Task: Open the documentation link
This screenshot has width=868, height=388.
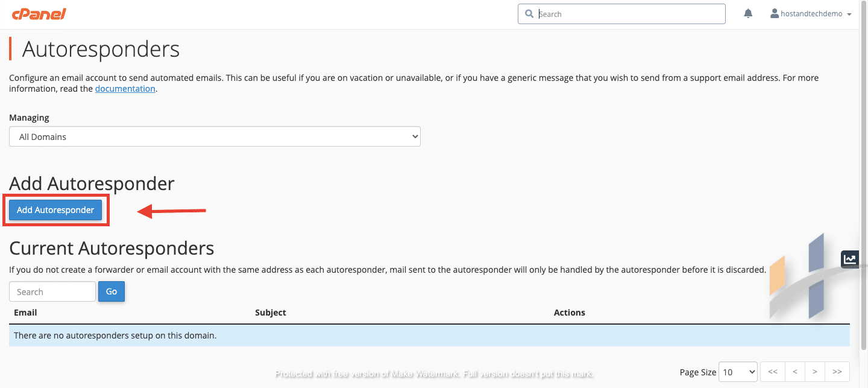Action: pyautogui.click(x=125, y=88)
